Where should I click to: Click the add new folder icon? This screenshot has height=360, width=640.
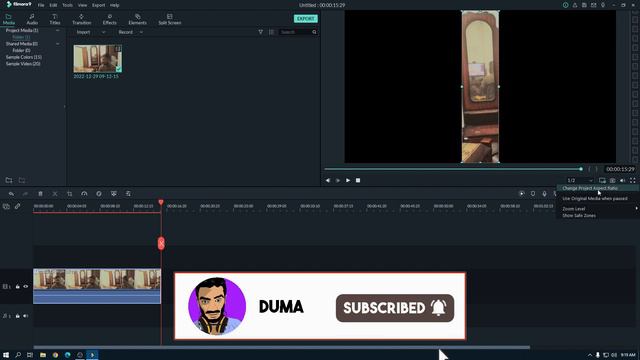(9, 180)
